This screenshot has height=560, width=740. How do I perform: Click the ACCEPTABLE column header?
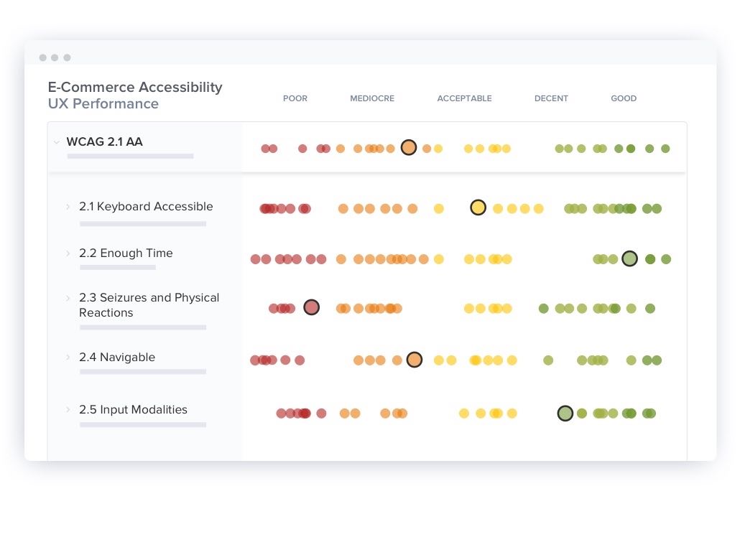(x=464, y=98)
